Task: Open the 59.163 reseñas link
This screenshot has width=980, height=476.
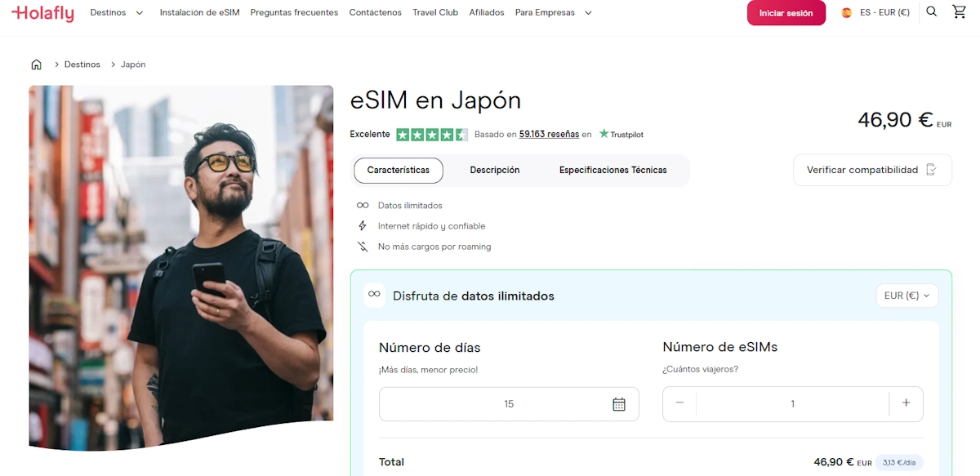Action: coord(549,135)
